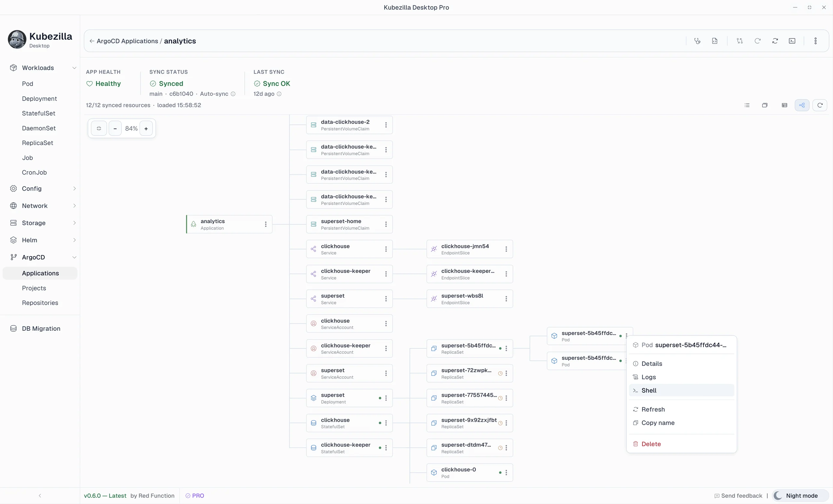Open Repositories under ArgoCD
The image size is (833, 504).
pos(40,303)
